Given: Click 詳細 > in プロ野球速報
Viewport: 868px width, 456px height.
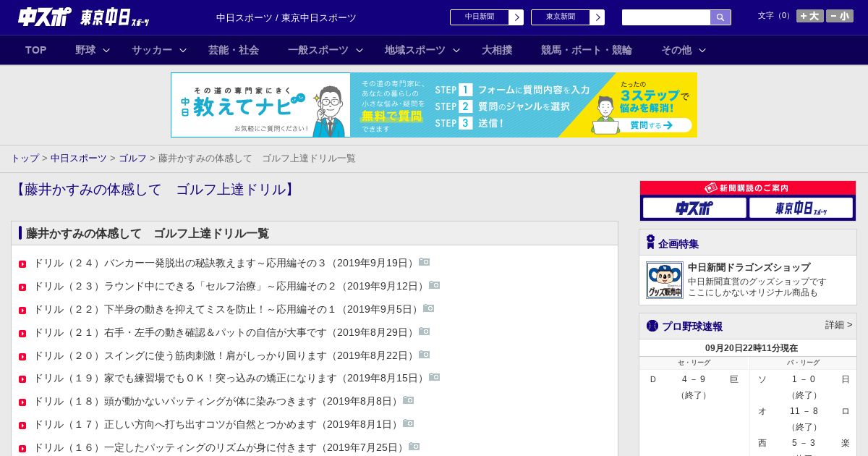Looking at the screenshot, I should coord(839,325).
